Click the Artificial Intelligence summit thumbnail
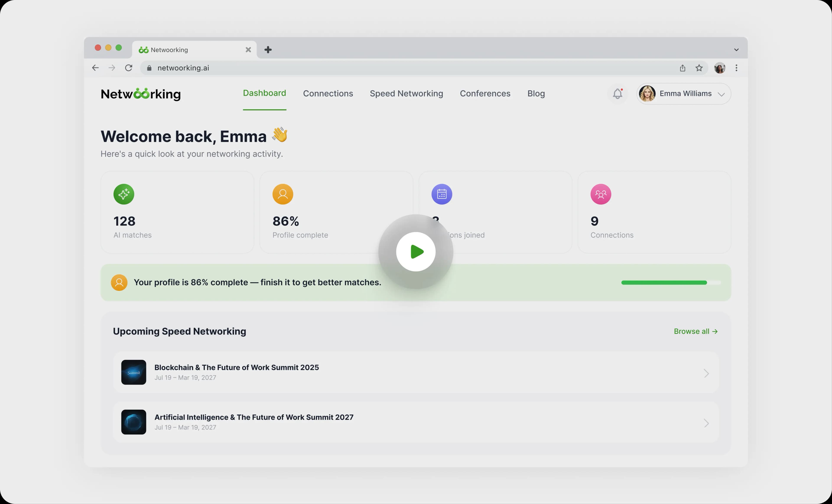Image resolution: width=832 pixels, height=504 pixels. 134,422
